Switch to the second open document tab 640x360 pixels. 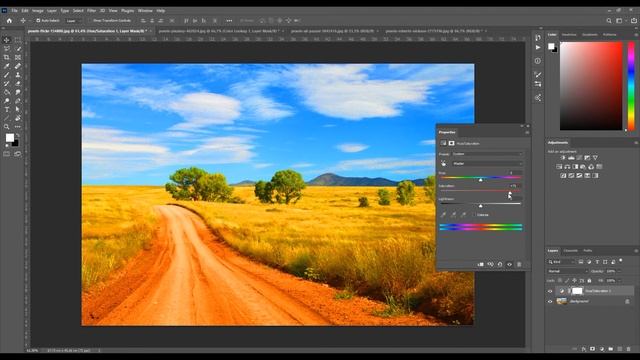click(x=219, y=31)
